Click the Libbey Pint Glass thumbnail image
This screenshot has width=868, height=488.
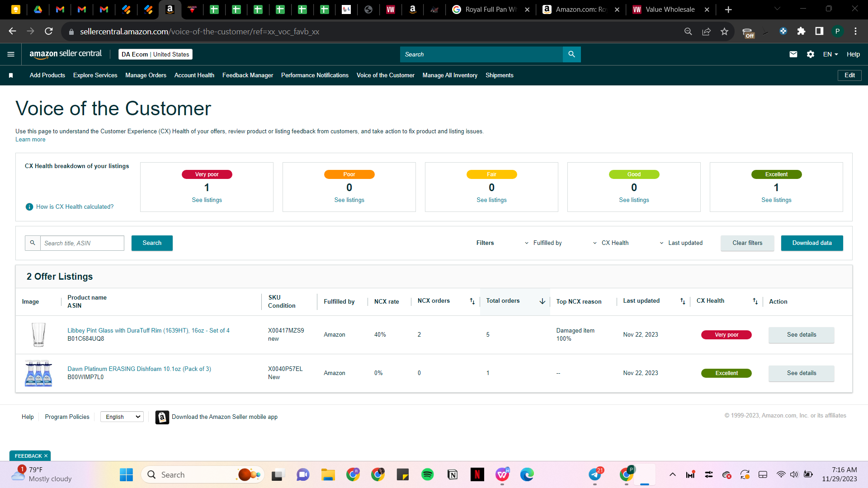coord(38,335)
